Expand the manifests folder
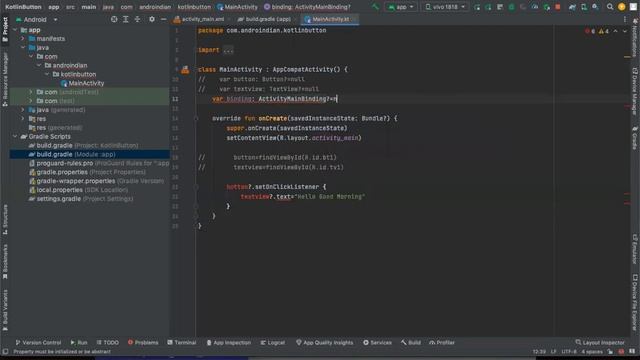 point(23,39)
